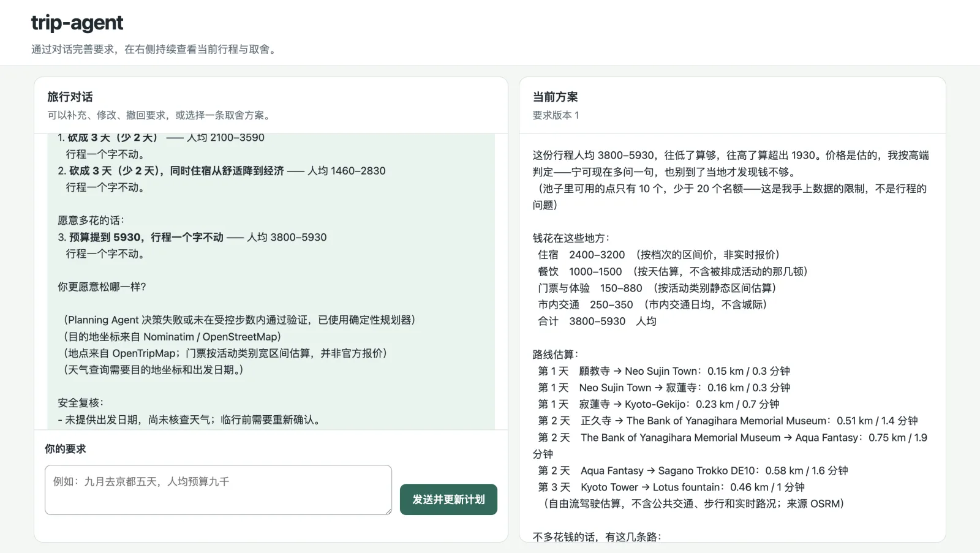Viewport: 980px width, 553px height.
Task: Click the subtitle 通过对话完善要求 under the title
Action: pyautogui.click(x=155, y=50)
